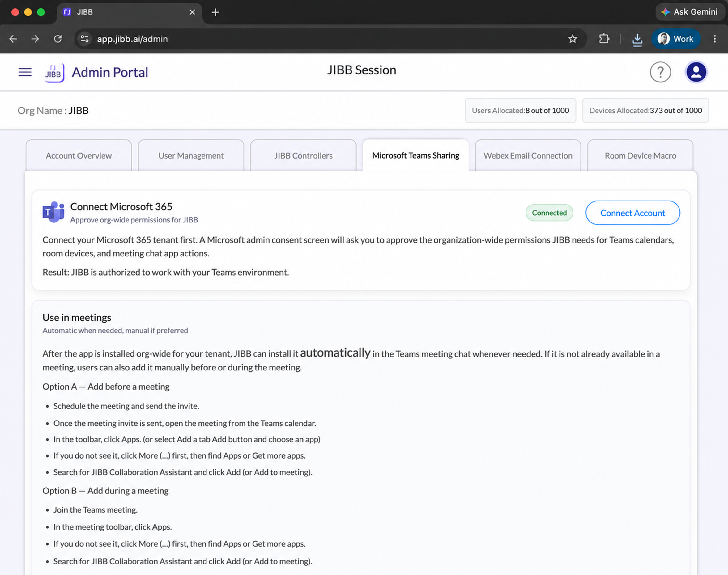The width and height of the screenshot is (728, 575).
Task: Click Option A — Add before a meeting
Action: click(x=106, y=387)
